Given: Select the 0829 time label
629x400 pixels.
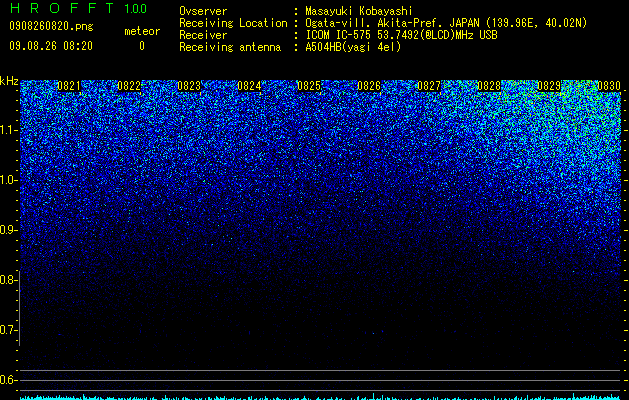Looking at the screenshot, I should [548, 86].
